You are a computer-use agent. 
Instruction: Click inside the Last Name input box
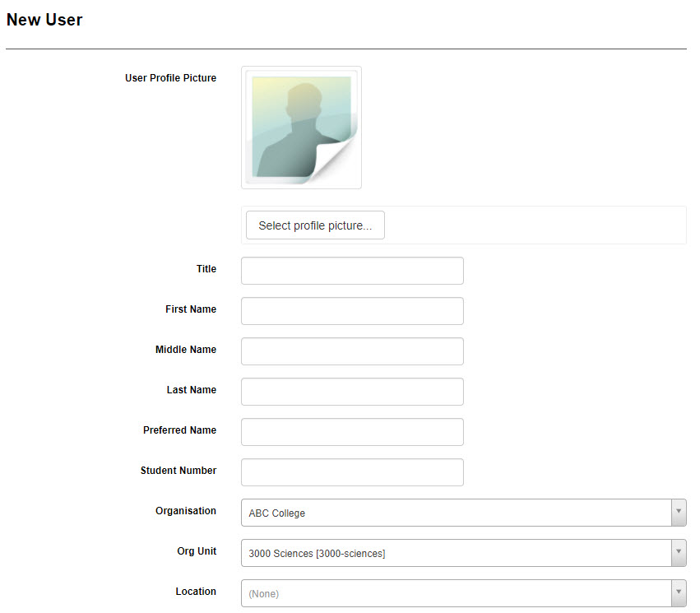(x=352, y=392)
